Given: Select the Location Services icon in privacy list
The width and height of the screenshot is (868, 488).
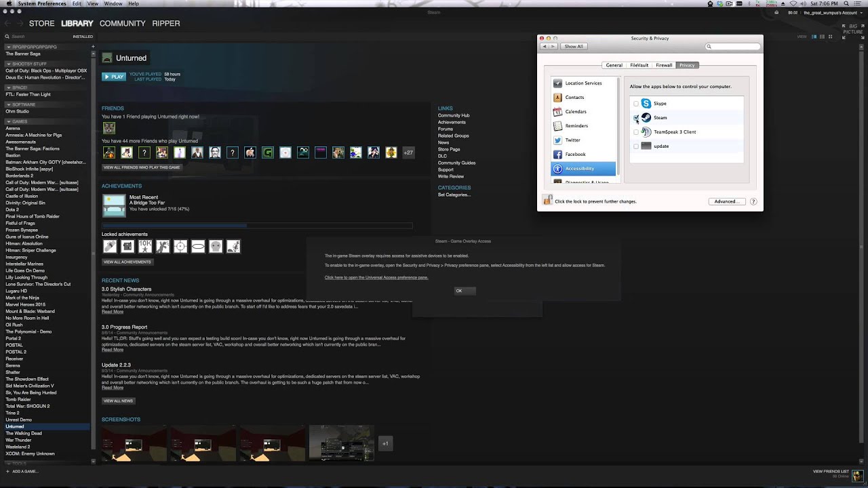Looking at the screenshot, I should click(x=557, y=83).
